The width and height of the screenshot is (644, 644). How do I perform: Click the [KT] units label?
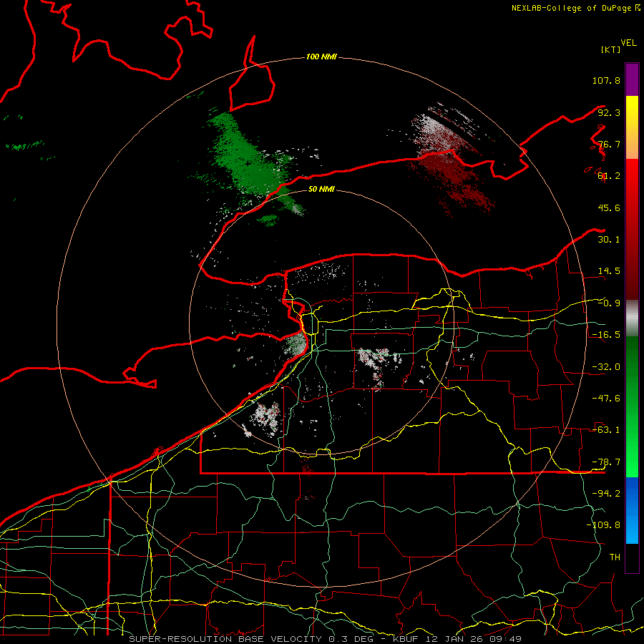pos(611,49)
